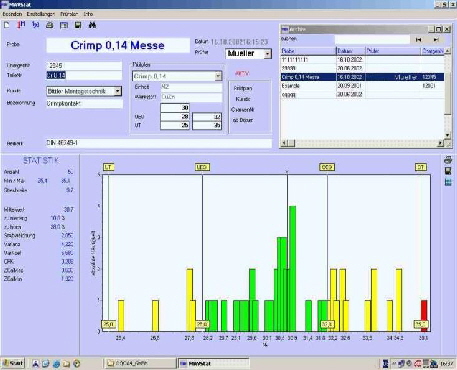The image size is (457, 370).
Task: Select the archive row dated 20.09.2001
Action: pos(362,86)
